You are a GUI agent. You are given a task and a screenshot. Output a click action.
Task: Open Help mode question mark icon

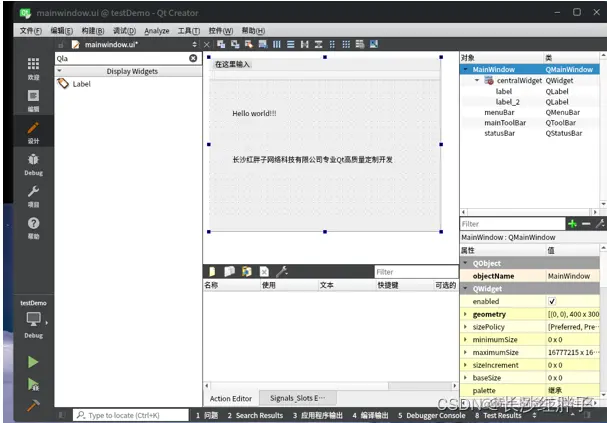(33, 228)
